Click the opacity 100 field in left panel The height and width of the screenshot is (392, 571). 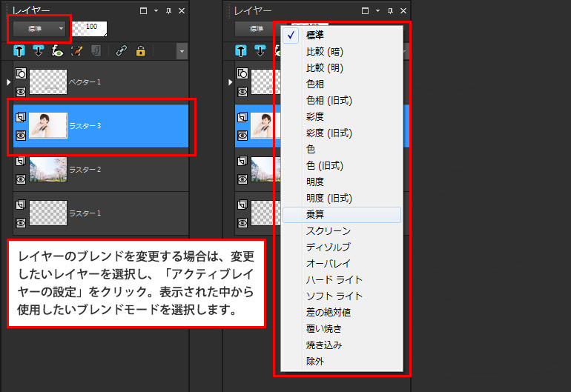point(89,28)
